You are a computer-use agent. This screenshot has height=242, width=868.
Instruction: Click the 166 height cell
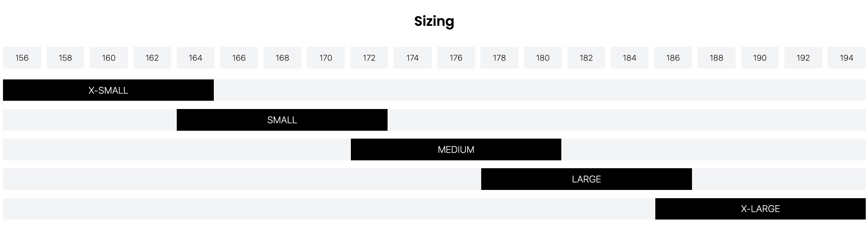(239, 58)
